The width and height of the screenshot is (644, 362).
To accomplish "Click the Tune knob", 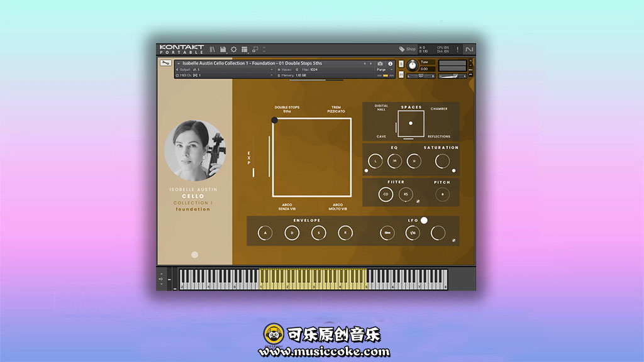I will pos(413,65).
